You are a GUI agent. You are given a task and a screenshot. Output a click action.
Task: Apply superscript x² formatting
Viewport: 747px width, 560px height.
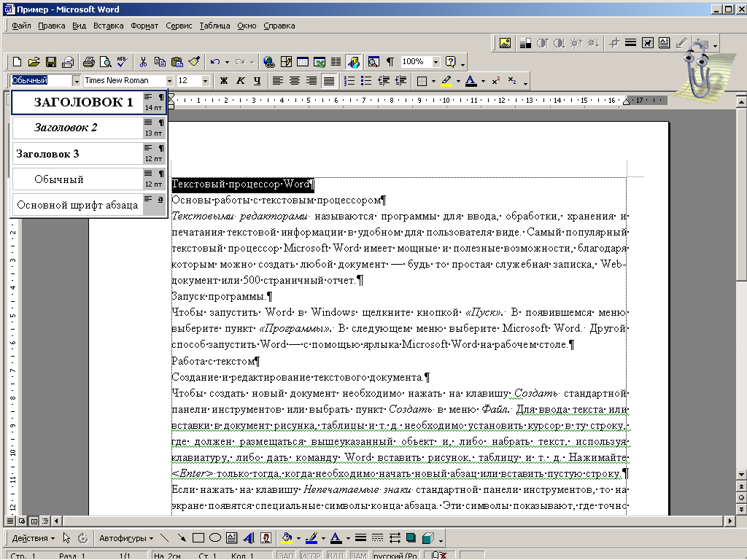(x=495, y=81)
